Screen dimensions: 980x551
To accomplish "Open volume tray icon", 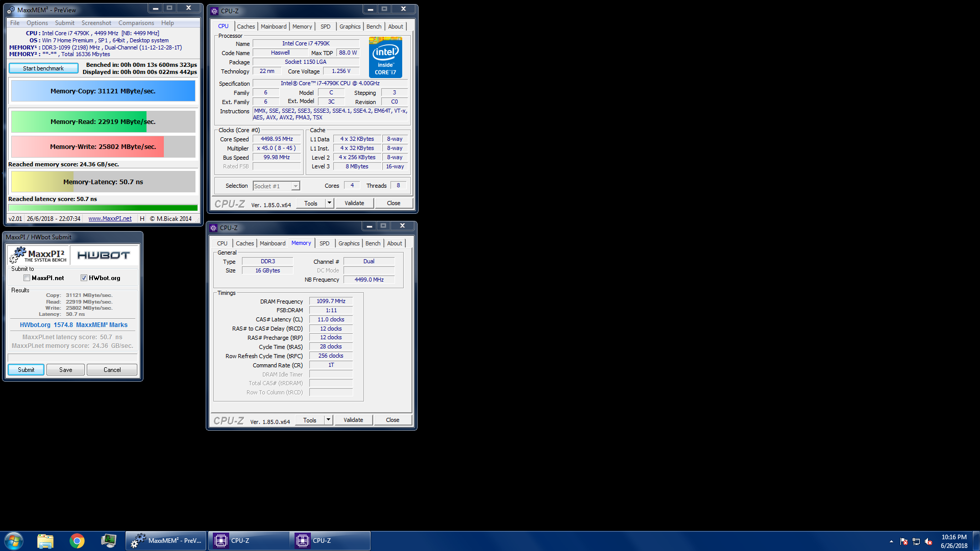I will click(x=928, y=541).
